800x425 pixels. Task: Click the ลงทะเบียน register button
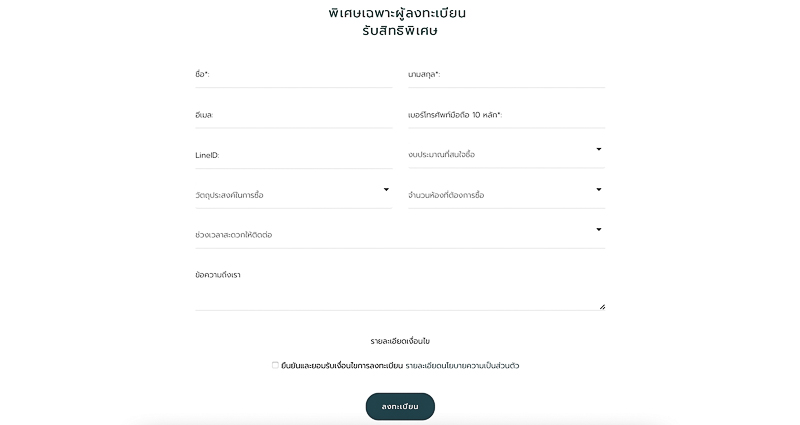pos(400,407)
